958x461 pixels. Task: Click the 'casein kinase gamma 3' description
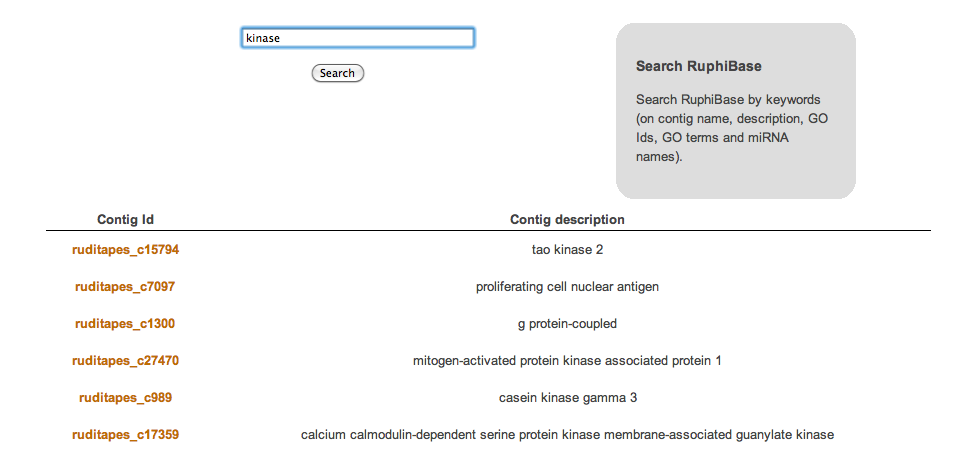[568, 398]
